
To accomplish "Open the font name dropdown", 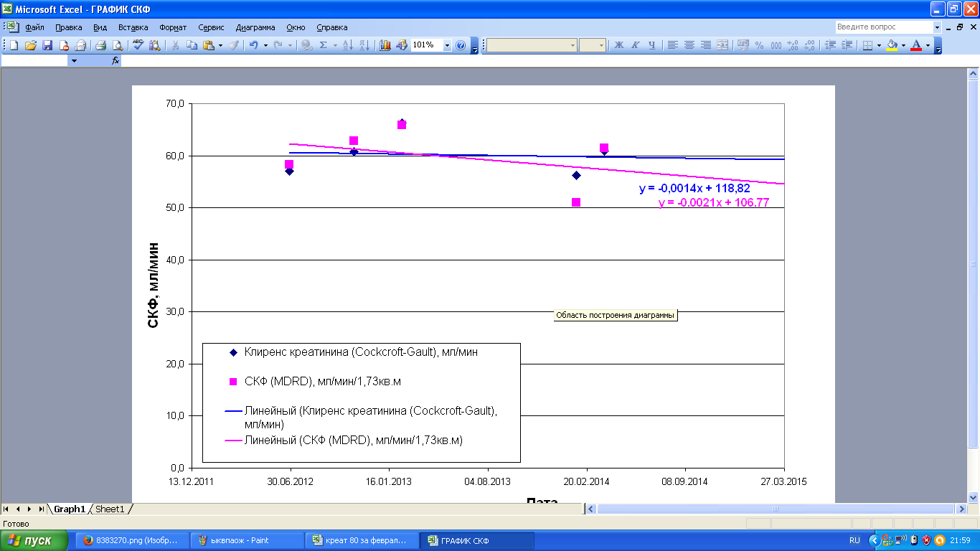I will (573, 45).
